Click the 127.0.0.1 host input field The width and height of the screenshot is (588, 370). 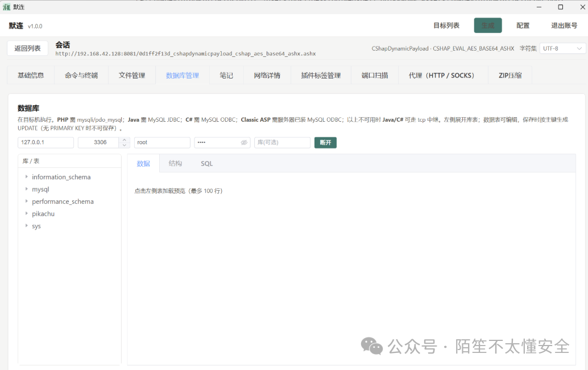[x=45, y=143]
